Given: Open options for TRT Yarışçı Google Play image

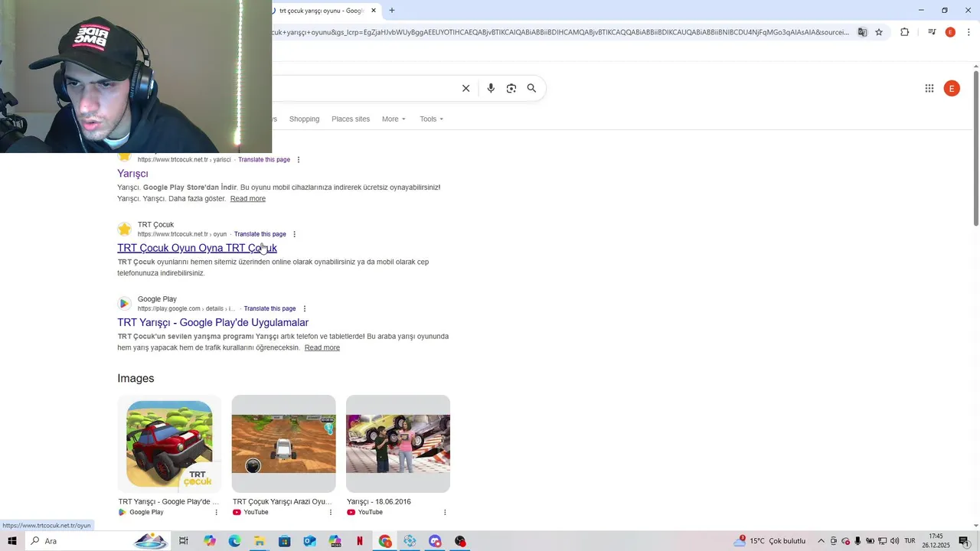Looking at the screenshot, I should 217,513.
